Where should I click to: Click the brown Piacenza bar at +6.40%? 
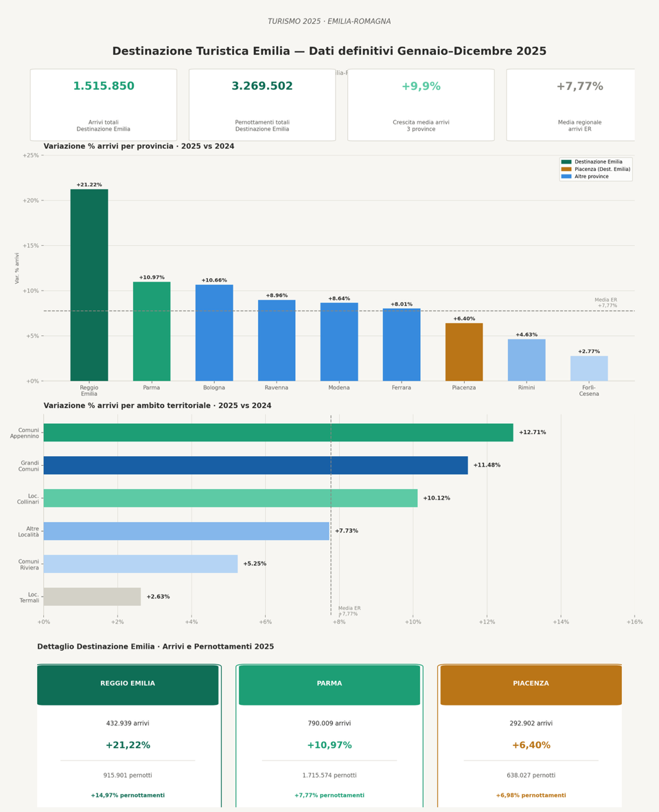click(x=464, y=352)
